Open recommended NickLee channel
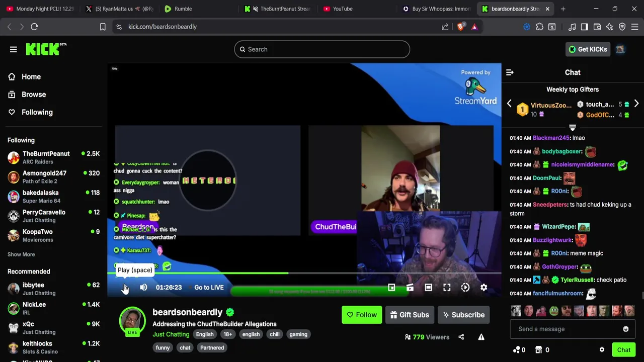The width and height of the screenshot is (644, 362). coord(53,308)
